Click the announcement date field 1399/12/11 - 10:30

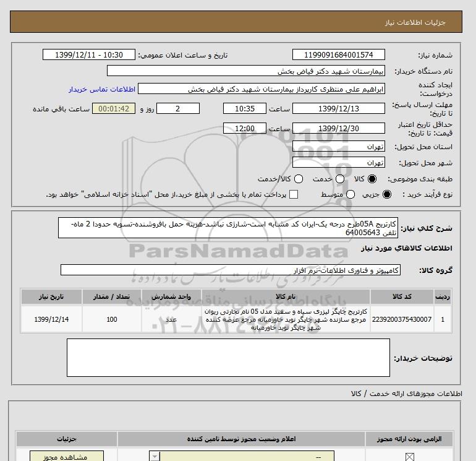89,54
